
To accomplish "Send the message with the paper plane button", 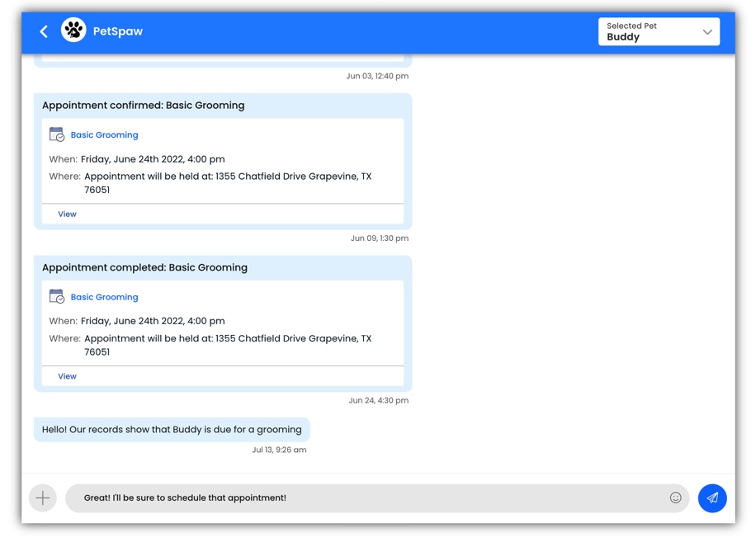I will coord(712,497).
